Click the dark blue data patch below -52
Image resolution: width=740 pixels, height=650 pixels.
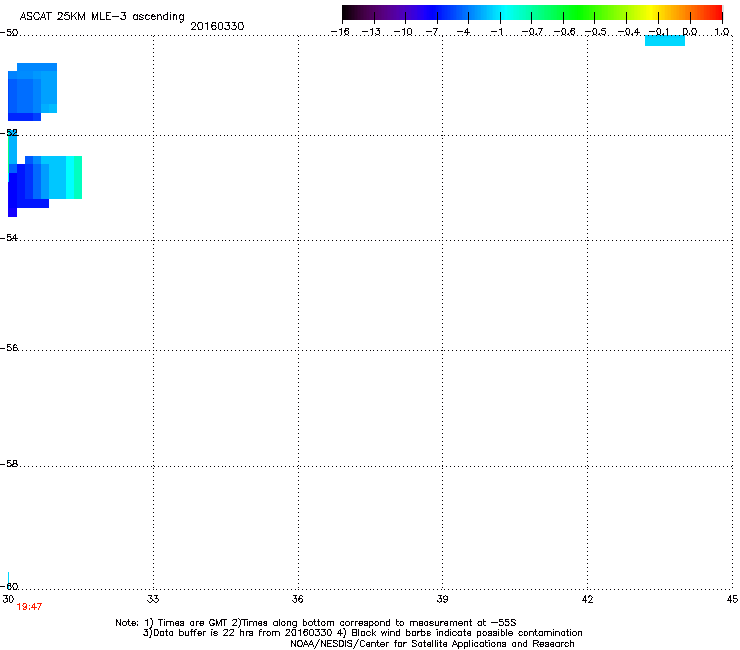pyautogui.click(x=28, y=191)
